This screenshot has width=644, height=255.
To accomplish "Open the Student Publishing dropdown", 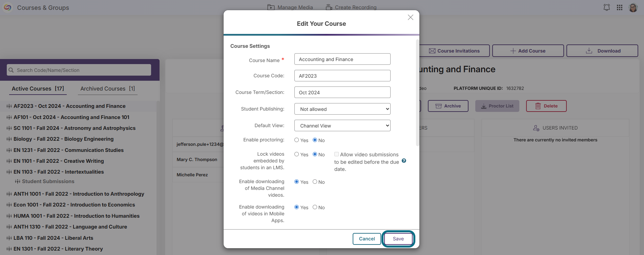I will click(x=342, y=109).
